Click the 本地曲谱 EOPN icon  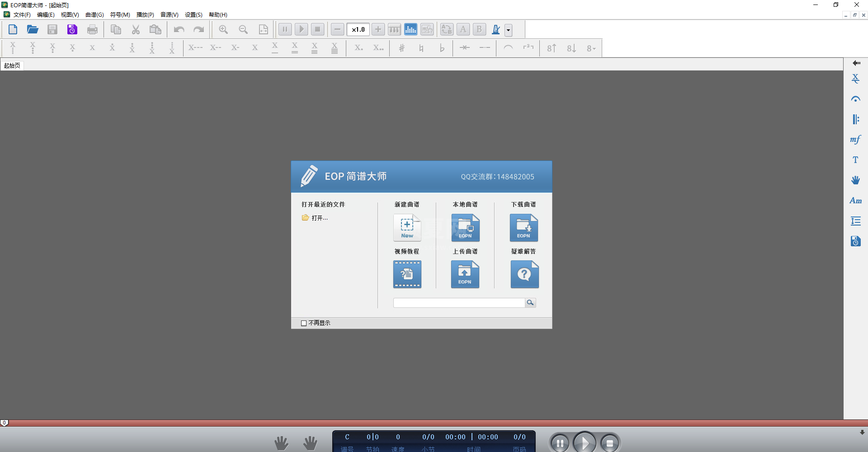pyautogui.click(x=465, y=227)
